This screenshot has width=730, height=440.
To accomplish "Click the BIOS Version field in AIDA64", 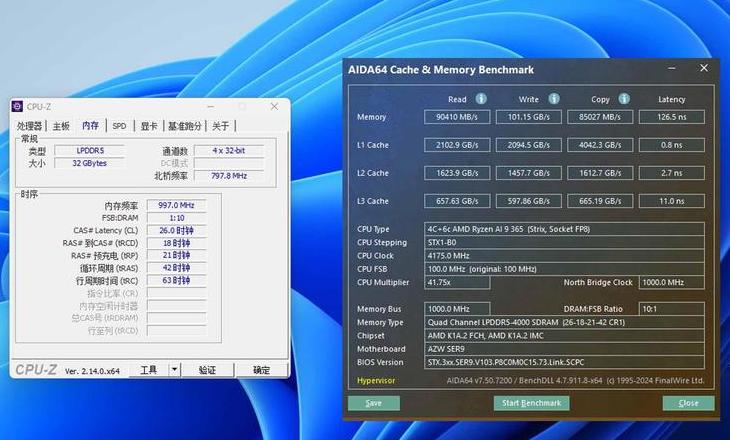I will click(564, 362).
